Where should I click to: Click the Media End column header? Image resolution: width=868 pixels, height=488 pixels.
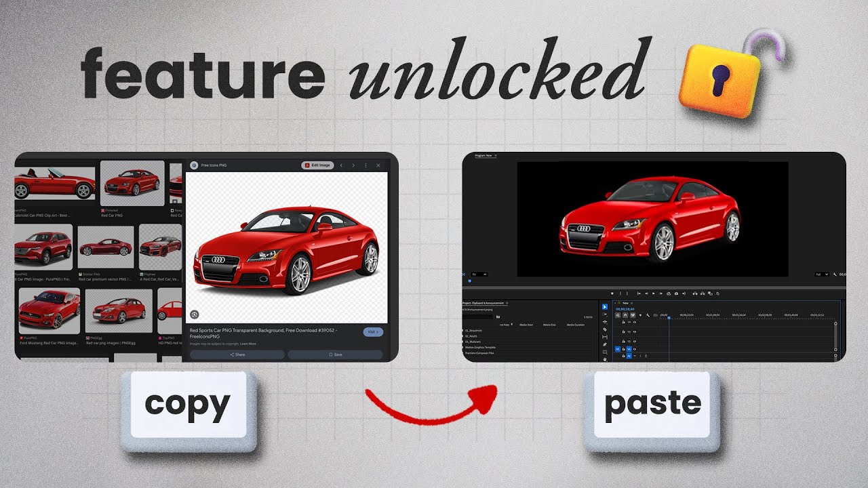tap(549, 325)
